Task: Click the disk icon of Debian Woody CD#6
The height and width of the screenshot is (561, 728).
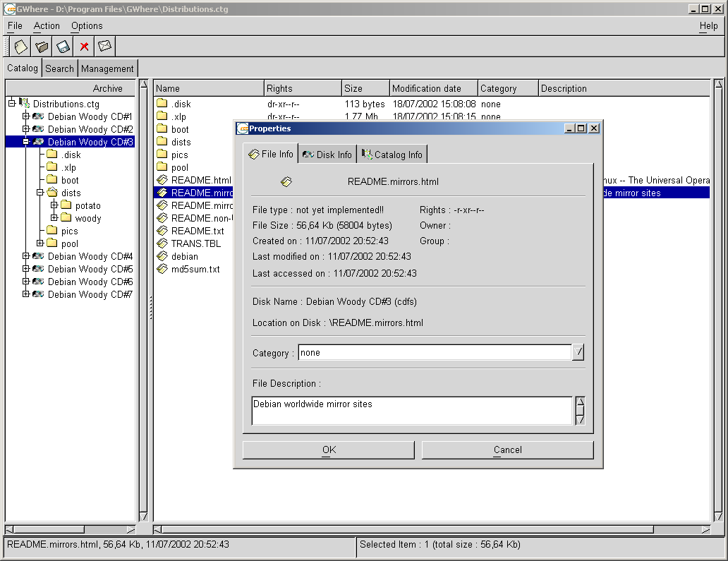Action: pos(39,282)
